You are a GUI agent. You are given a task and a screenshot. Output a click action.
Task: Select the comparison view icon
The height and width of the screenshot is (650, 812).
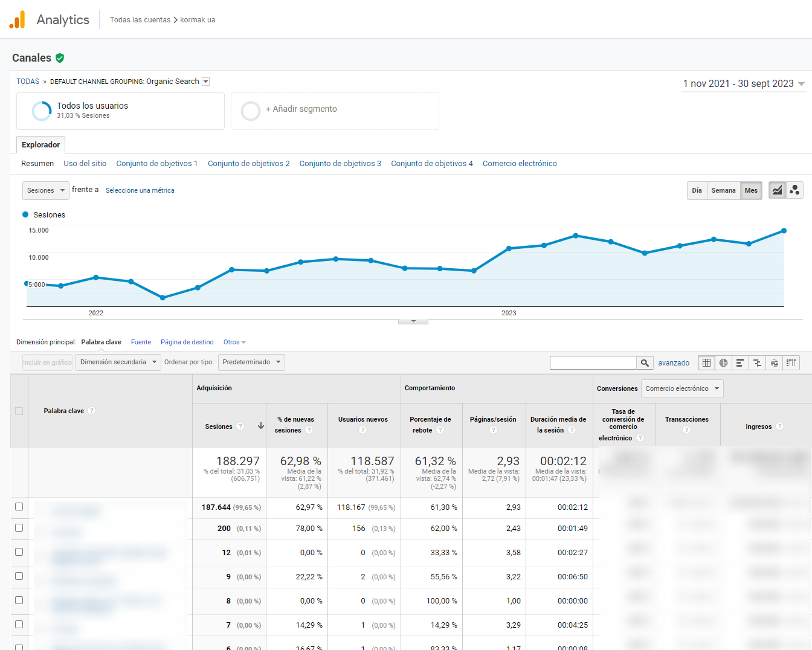coord(757,363)
